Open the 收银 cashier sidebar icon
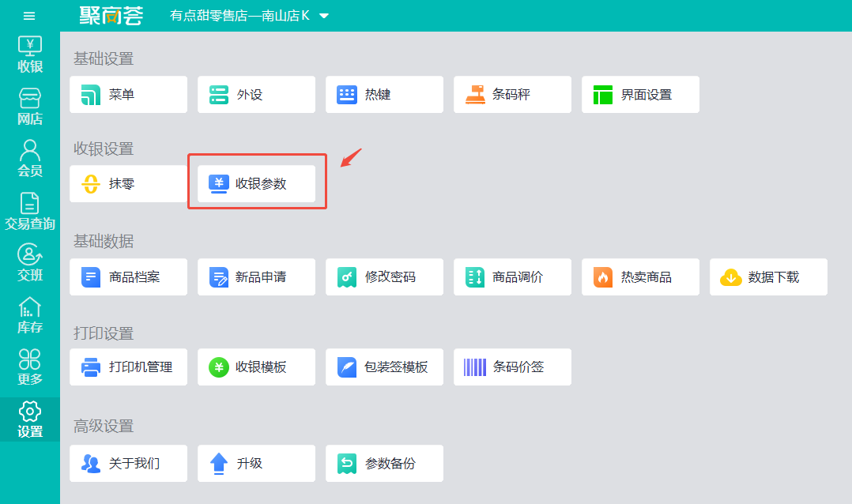Viewport: 852px width, 504px height. [30, 55]
